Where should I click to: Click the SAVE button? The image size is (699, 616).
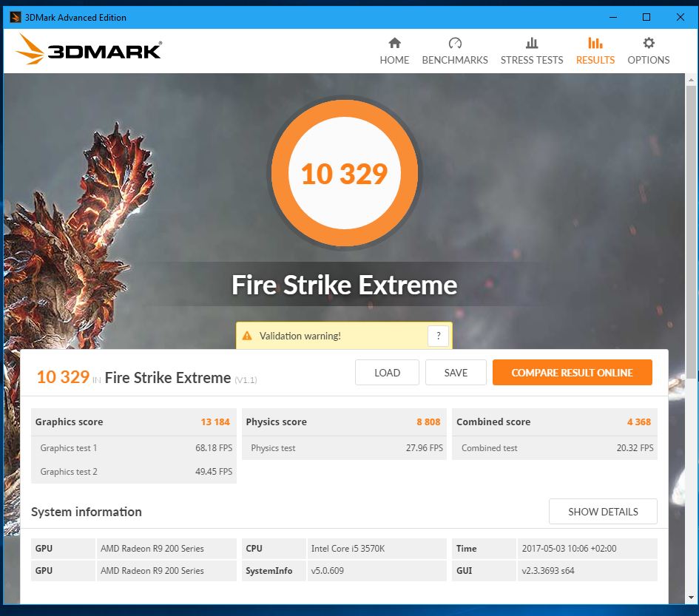[456, 373]
